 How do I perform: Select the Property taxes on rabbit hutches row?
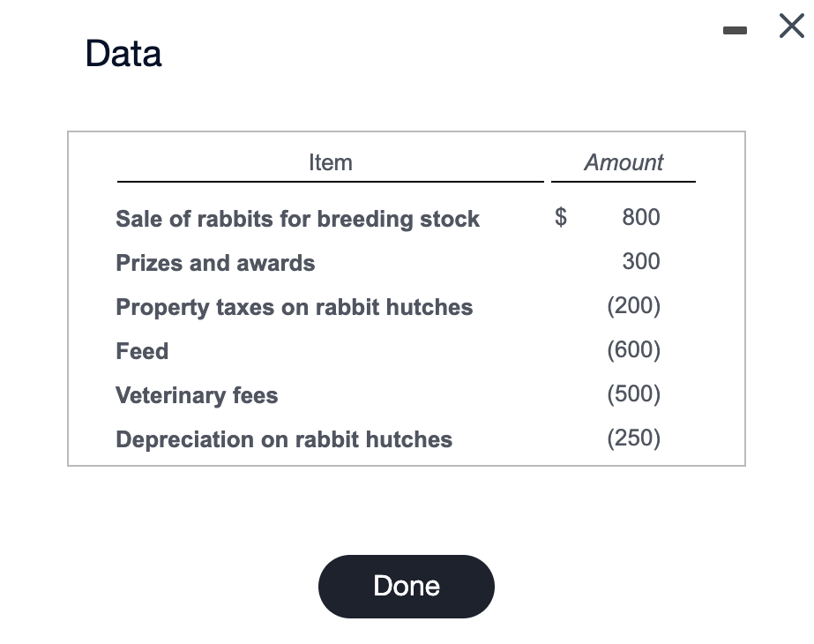click(295, 307)
